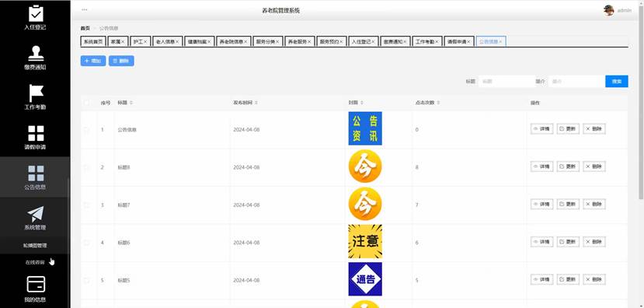View 详情 of row 1 公告信息
This screenshot has height=308, width=644.
(x=541, y=129)
